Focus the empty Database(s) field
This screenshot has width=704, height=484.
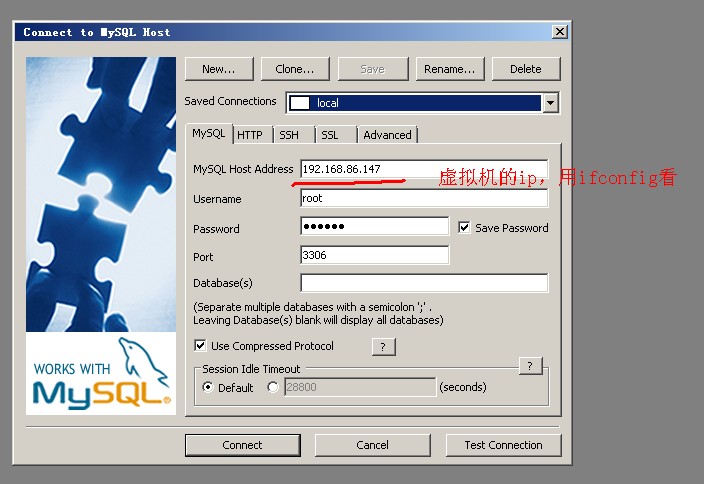point(424,283)
